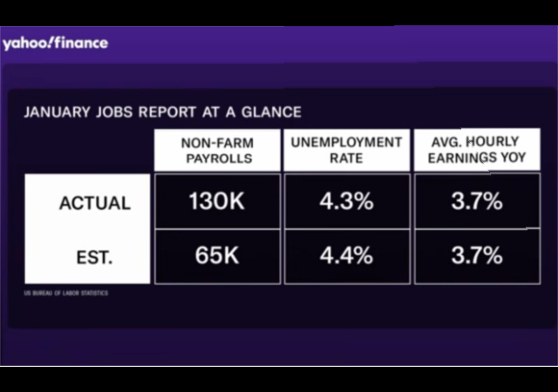Screen dimensions: 558x392
Task: Click the January Jobs Report title
Action: pos(162,112)
